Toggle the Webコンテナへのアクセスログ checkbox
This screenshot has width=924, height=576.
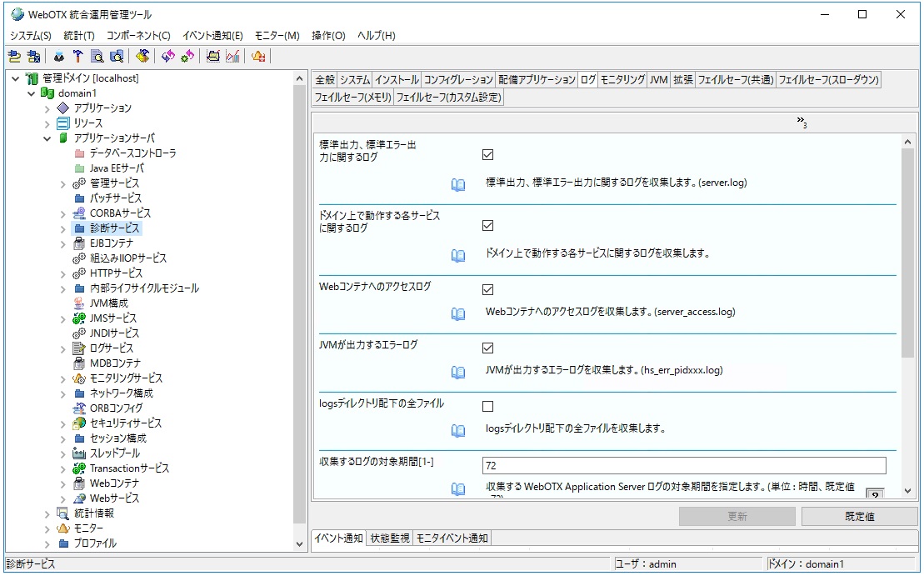[488, 290]
